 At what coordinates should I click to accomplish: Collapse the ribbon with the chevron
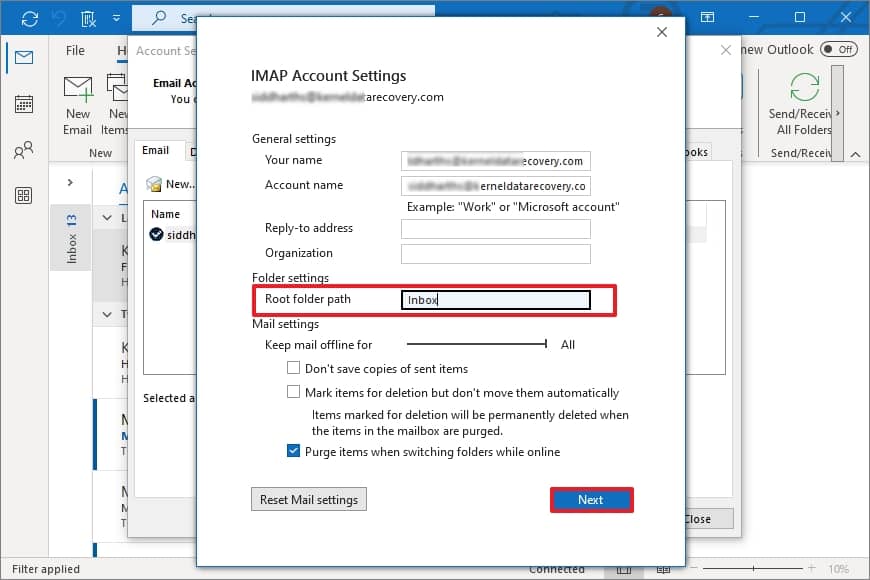point(856,155)
